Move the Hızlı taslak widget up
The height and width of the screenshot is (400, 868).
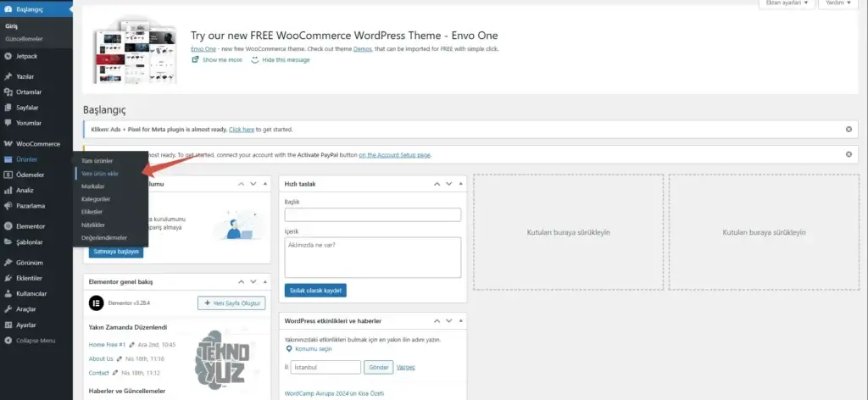[x=437, y=184]
